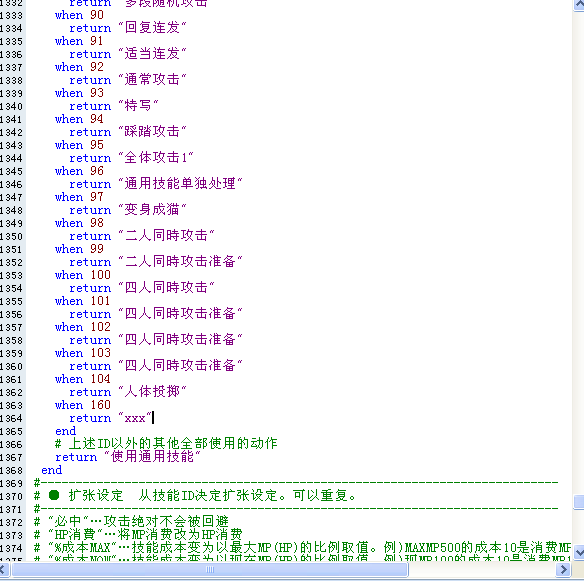Click the "when 103" line
Image resolution: width=584 pixels, height=581 pixels.
pos(83,353)
